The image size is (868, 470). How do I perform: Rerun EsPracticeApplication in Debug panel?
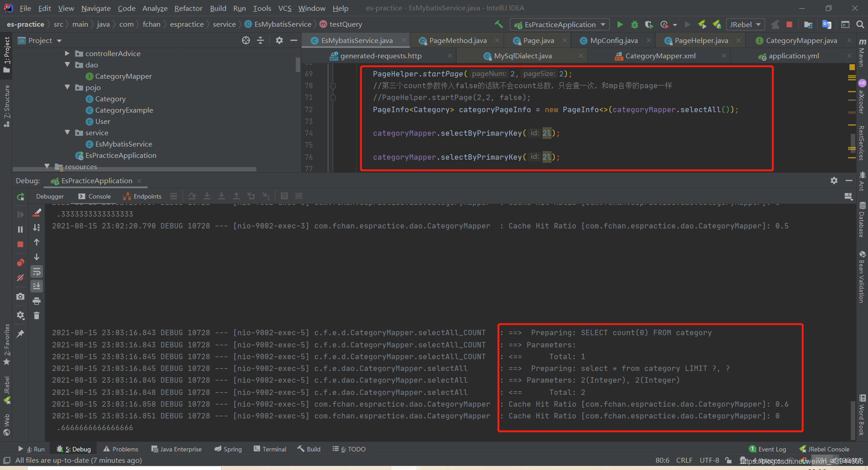20,197
